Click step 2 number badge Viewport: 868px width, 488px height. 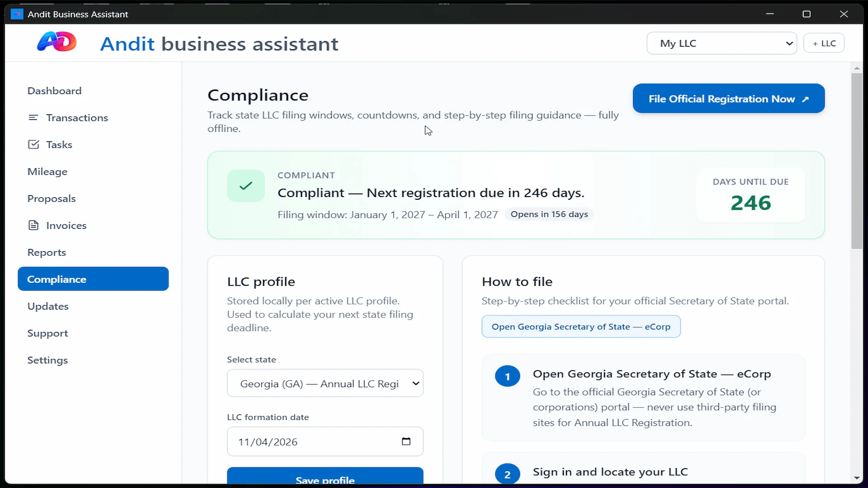pyautogui.click(x=507, y=474)
